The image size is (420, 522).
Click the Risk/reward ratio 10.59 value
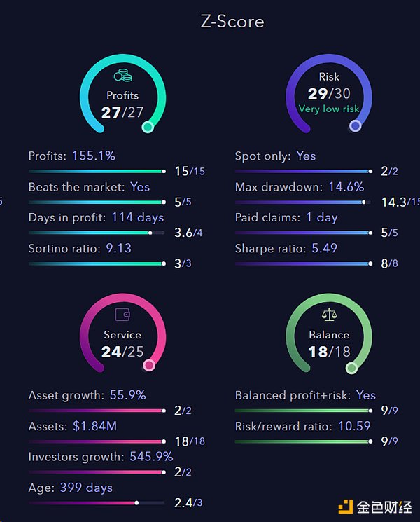point(353,426)
